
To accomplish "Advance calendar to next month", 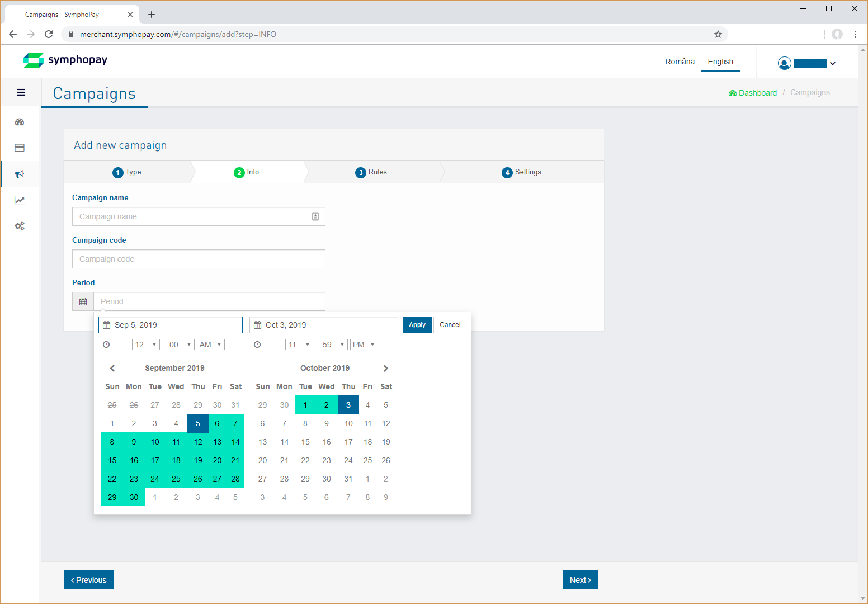I will (x=385, y=368).
